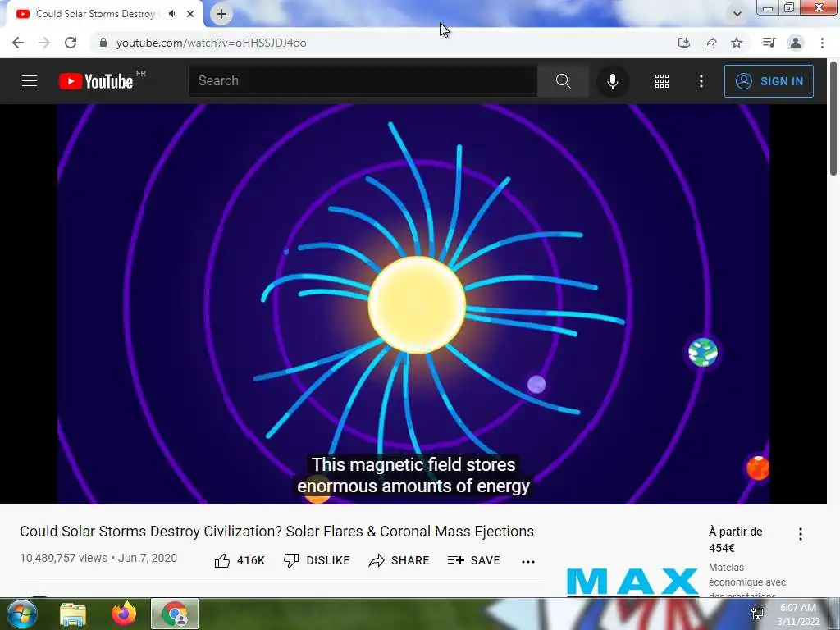
Task: Select Chrome in the taskbar
Action: 175,614
